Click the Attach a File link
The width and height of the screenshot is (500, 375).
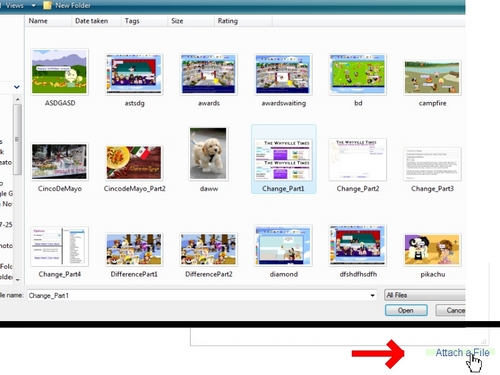[x=462, y=352]
